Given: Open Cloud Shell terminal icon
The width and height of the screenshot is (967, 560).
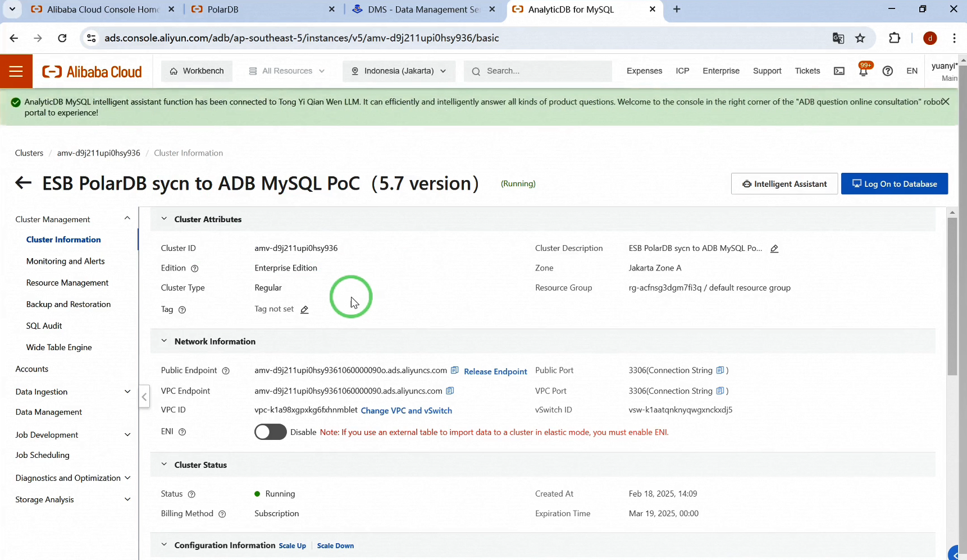Looking at the screenshot, I should pos(839,71).
